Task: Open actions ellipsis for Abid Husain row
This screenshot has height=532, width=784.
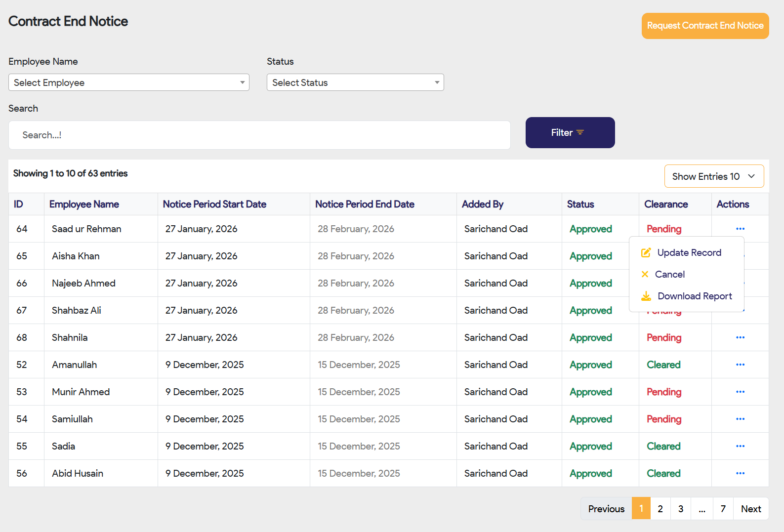Action: 740,473
